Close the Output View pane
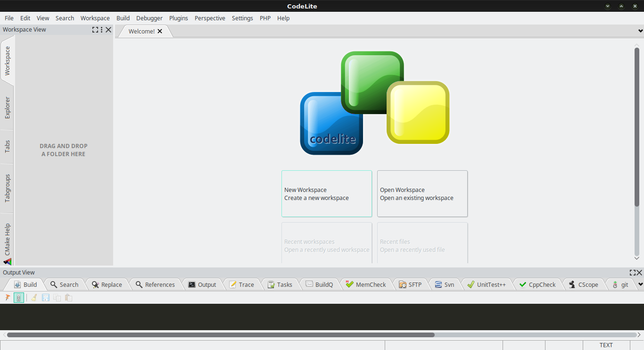 click(x=639, y=273)
